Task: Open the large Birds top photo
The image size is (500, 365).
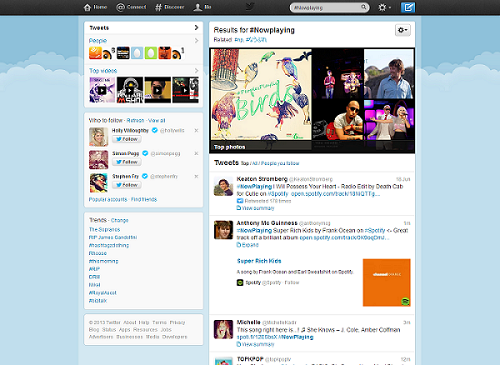Action: 261,95
